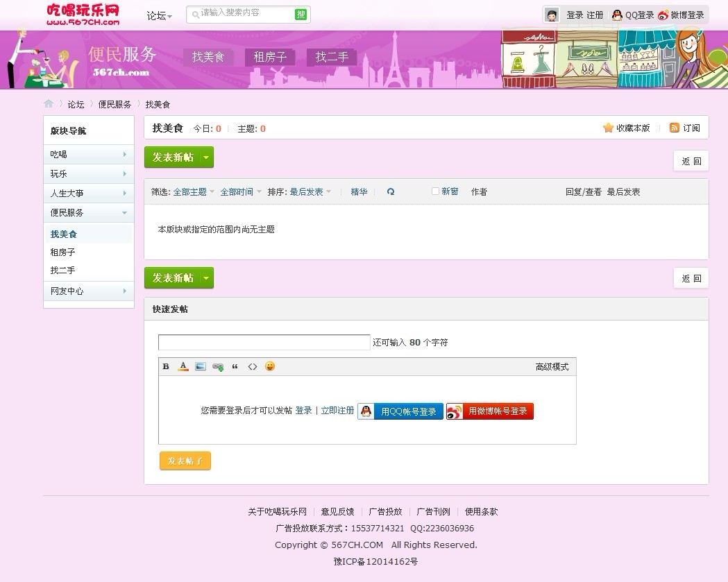This screenshot has height=582, width=728.
Task: Click the Weibo login icon in header
Action: coord(663,15)
